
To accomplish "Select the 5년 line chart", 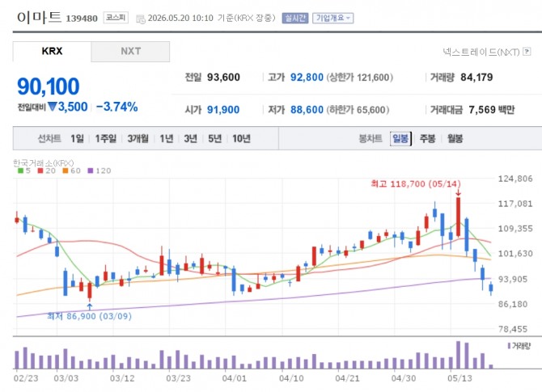I will pyautogui.click(x=214, y=139).
